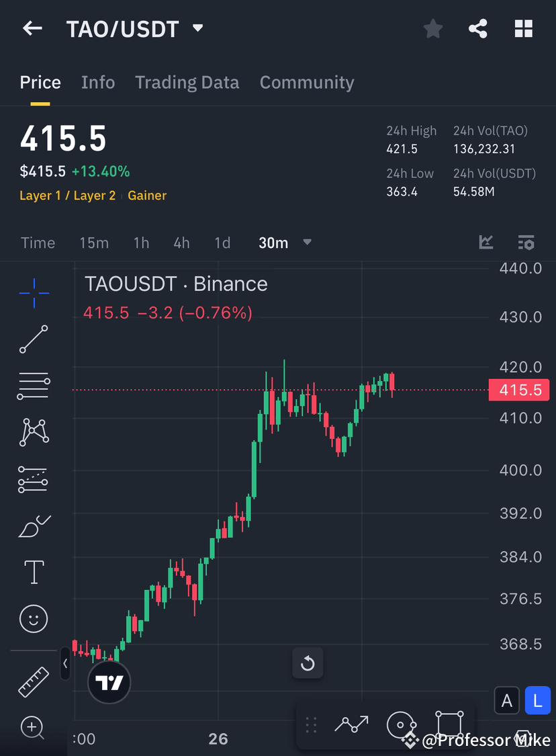Viewport: 556px width, 756px height.
Task: Open the share icon for TAO/USDT
Action: [477, 28]
